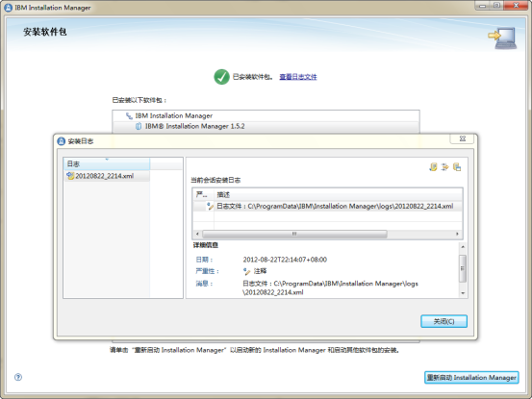Select the 日志文件 log entry row
The width and height of the screenshot is (532, 399).
coord(327,206)
